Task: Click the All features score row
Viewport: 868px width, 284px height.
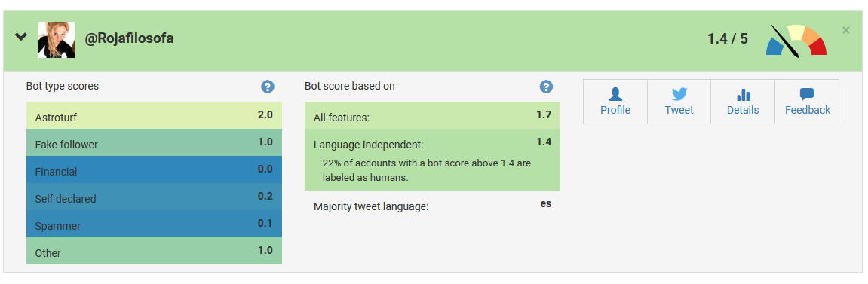Action: (x=432, y=115)
